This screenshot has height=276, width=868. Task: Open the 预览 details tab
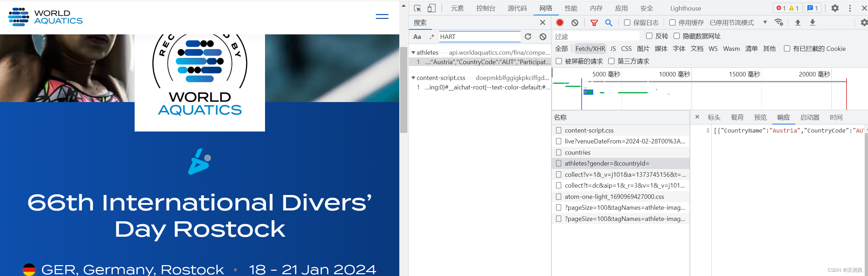pos(760,117)
